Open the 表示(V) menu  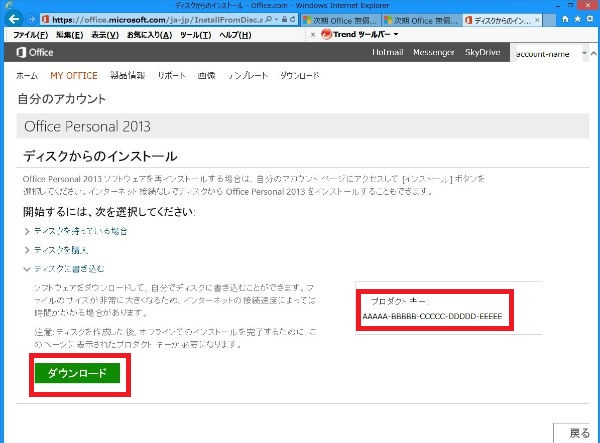pos(105,35)
